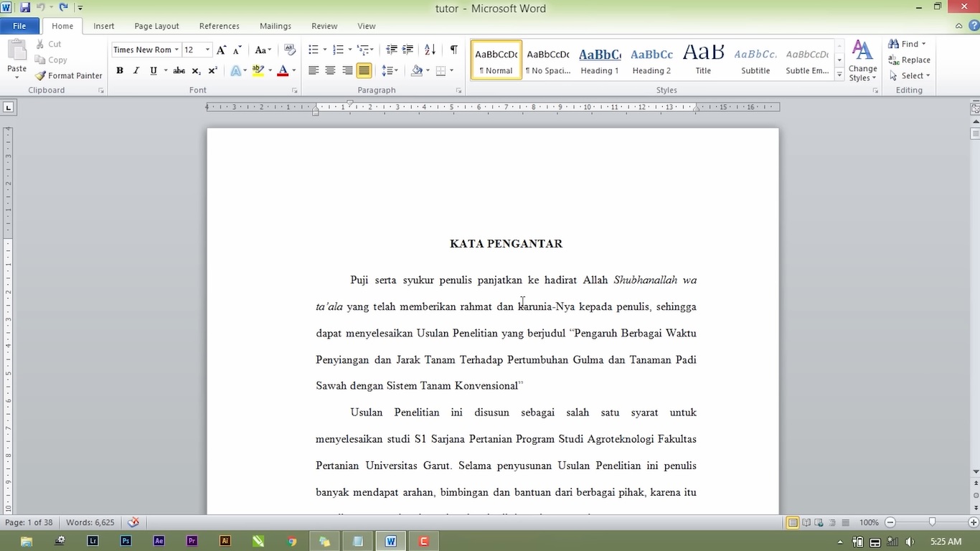
Task: Switch to the Mailings tab
Action: tap(275, 26)
